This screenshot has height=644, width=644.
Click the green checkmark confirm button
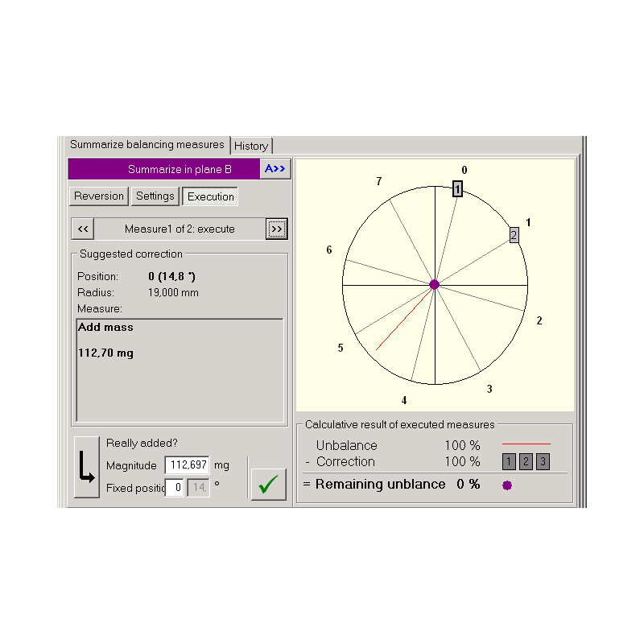pyautogui.click(x=268, y=484)
